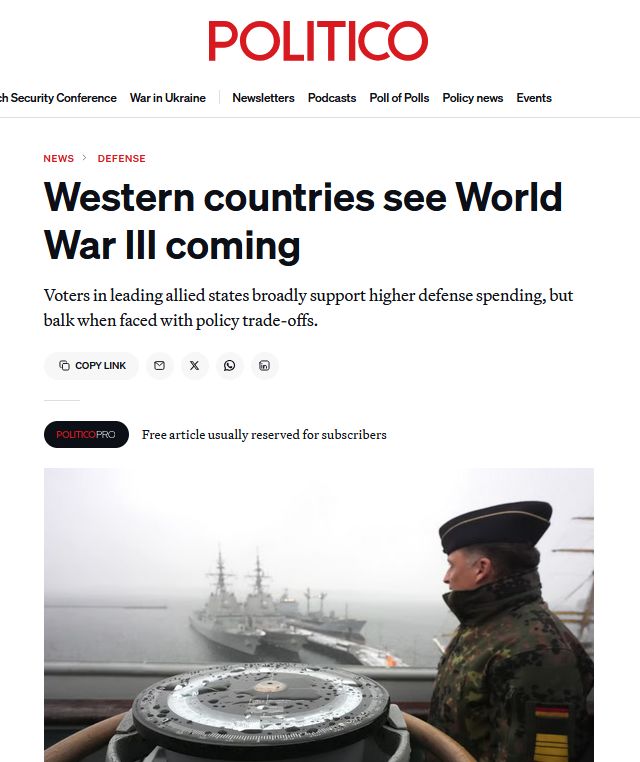Click the POLITICO logo at top
This screenshot has height=762, width=640.
coord(318,41)
